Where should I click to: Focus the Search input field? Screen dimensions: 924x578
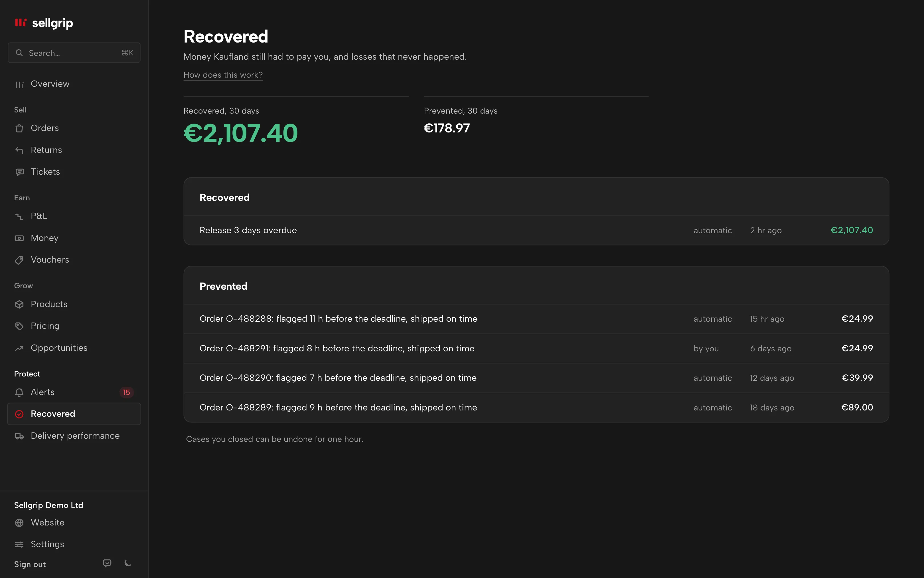click(74, 53)
